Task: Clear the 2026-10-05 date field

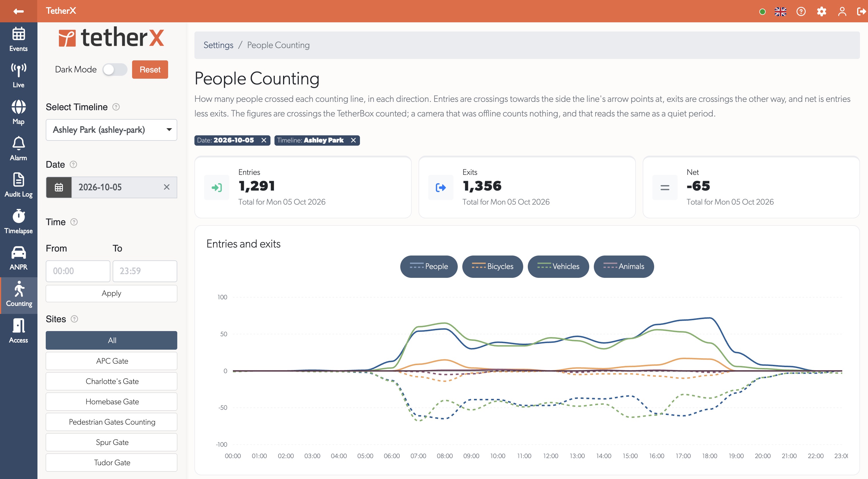Action: click(166, 187)
